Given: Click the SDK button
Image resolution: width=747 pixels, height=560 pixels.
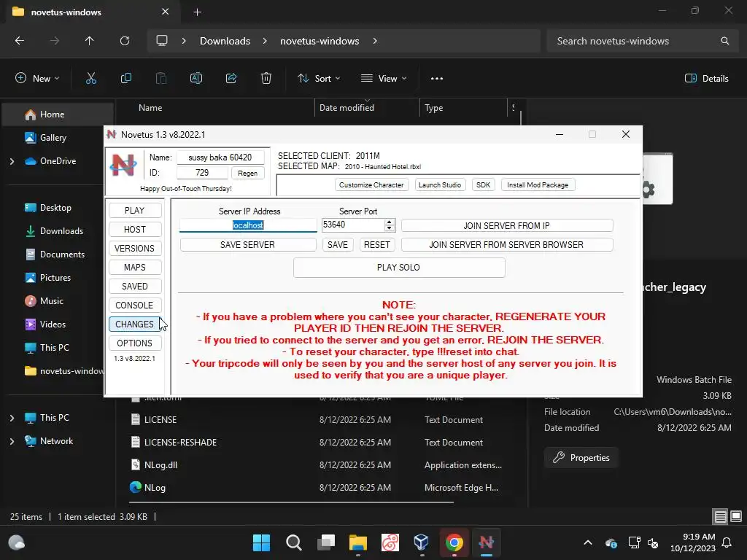Looking at the screenshot, I should [483, 184].
